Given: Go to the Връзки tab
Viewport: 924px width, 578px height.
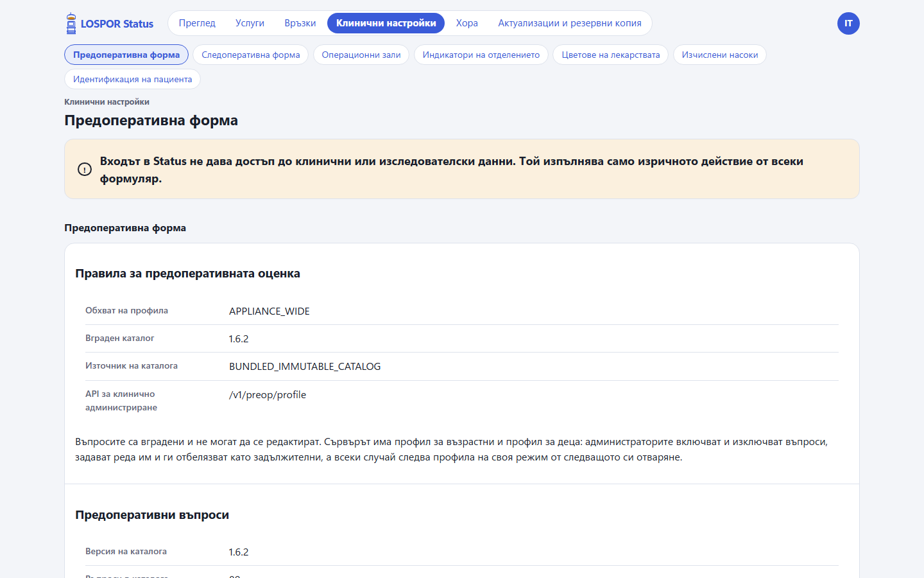Looking at the screenshot, I should [300, 23].
